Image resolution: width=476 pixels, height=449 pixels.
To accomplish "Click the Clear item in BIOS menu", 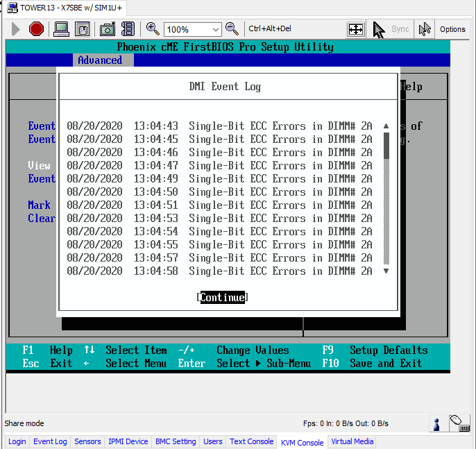I will pos(42,218).
